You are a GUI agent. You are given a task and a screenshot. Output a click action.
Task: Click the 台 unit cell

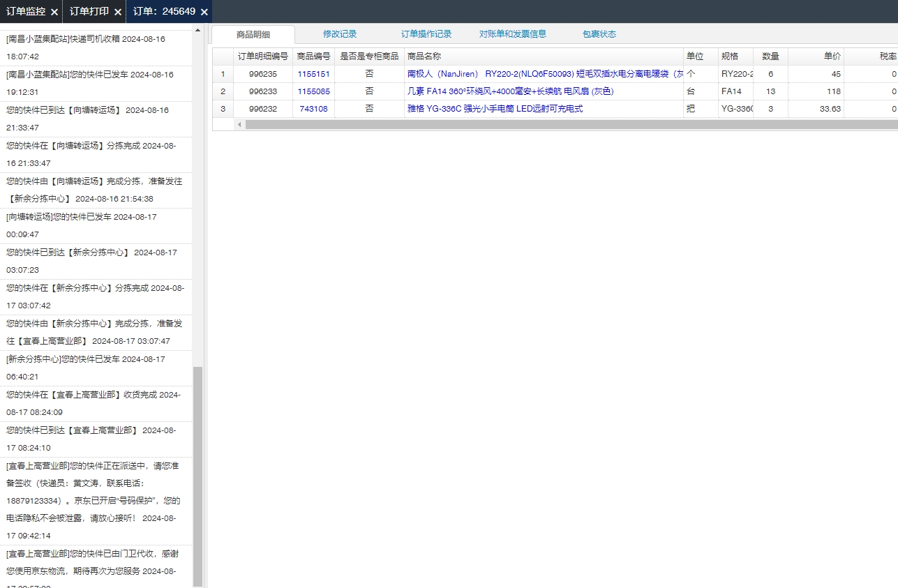(x=701, y=91)
